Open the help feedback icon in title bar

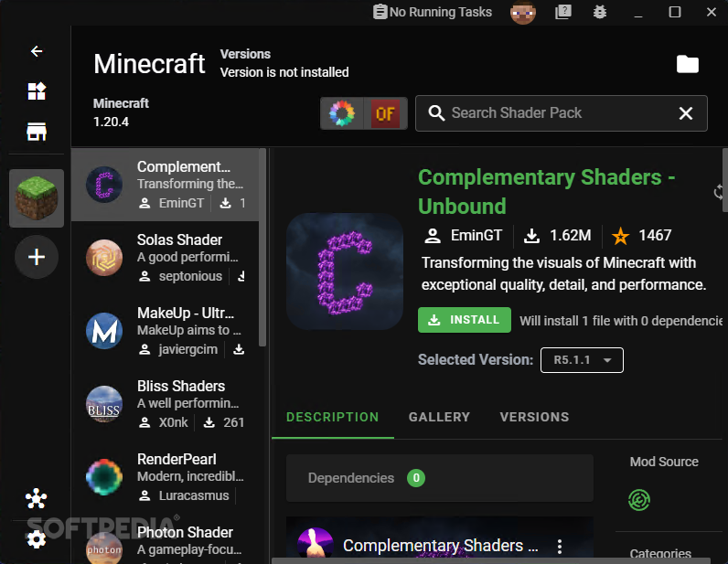pos(562,12)
